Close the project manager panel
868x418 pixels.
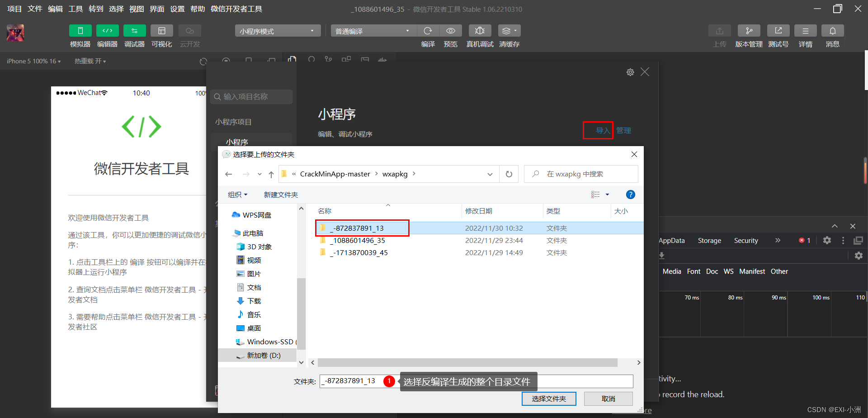coord(645,72)
